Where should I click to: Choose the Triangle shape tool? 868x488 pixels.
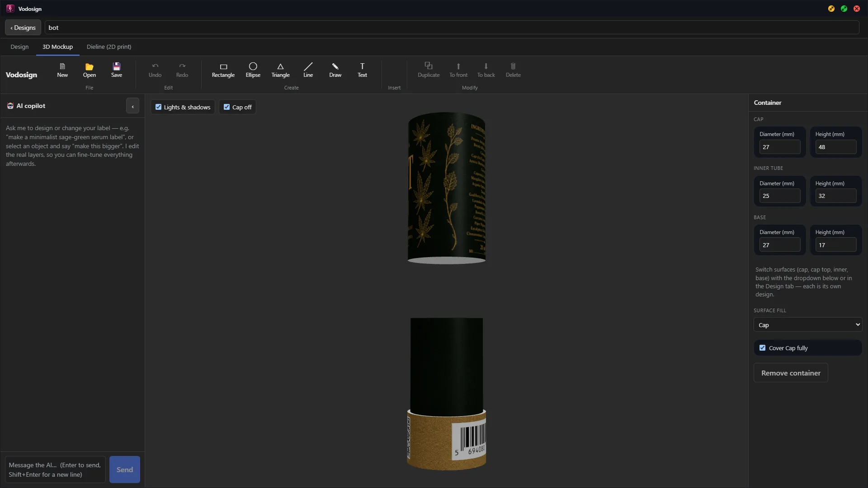pos(280,70)
